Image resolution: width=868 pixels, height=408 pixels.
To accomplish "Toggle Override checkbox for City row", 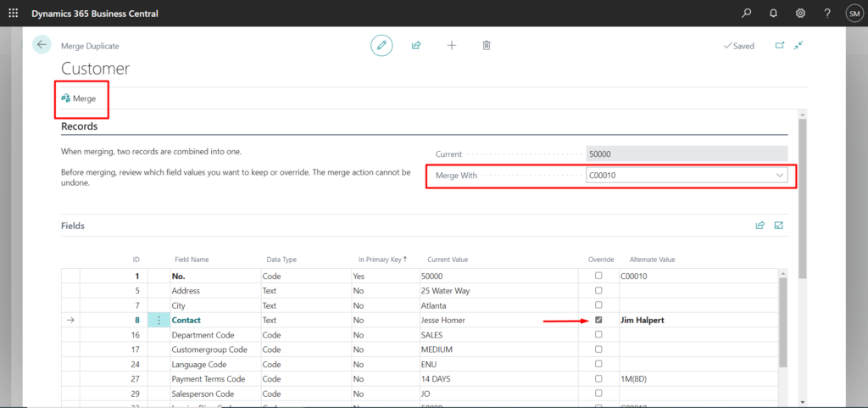I will point(598,305).
